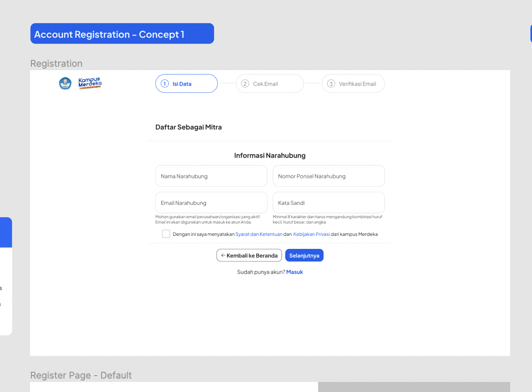532x392 pixels.
Task: Open the Masuk login link
Action: point(295,272)
